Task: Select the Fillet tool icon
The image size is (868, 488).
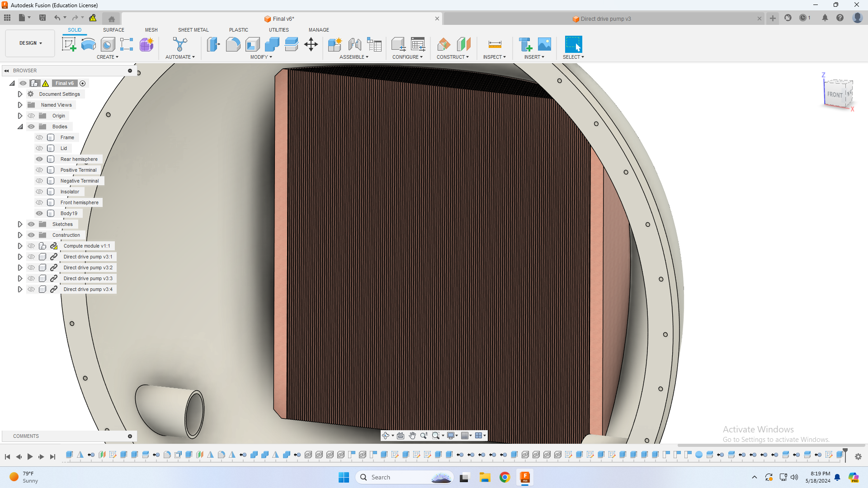Action: pos(233,44)
